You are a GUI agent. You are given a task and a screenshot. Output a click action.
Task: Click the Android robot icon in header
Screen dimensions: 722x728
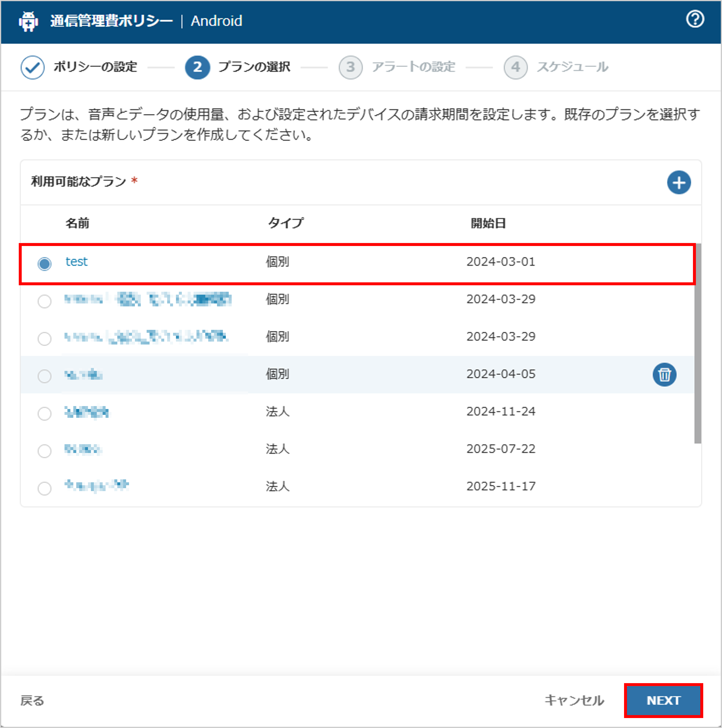(x=29, y=21)
